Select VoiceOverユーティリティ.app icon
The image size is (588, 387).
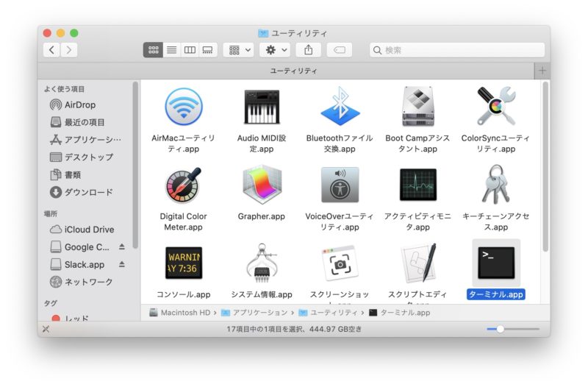pos(340,185)
